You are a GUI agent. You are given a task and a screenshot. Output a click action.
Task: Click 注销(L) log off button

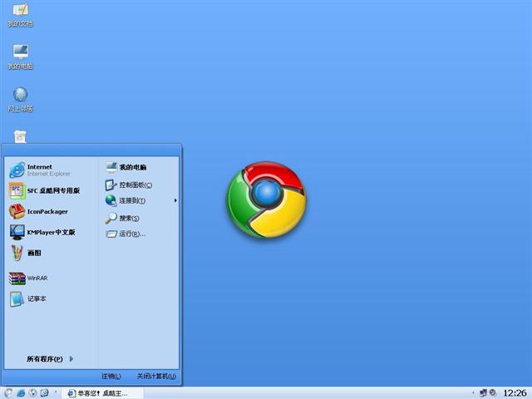111,377
